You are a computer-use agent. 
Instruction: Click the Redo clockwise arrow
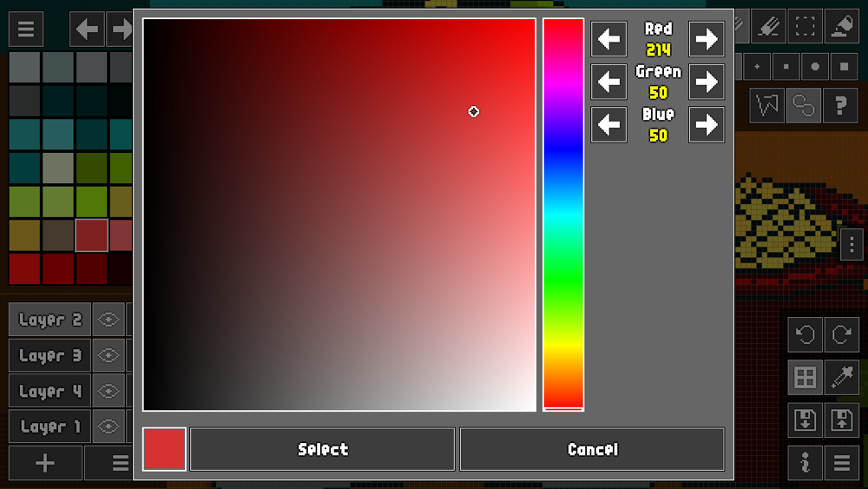tap(841, 334)
